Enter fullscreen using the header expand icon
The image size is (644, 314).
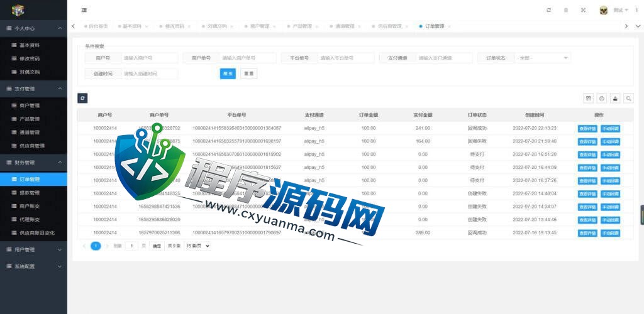coord(583,10)
